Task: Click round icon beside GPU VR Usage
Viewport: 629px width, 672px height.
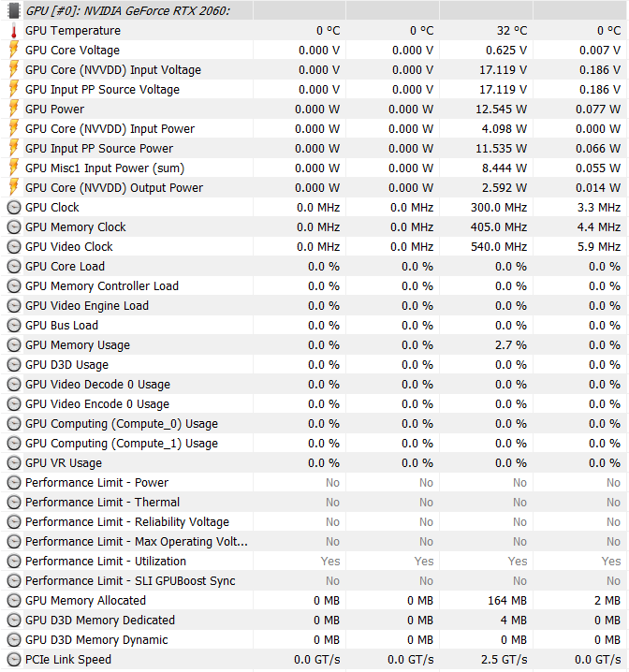Action: click(x=14, y=463)
